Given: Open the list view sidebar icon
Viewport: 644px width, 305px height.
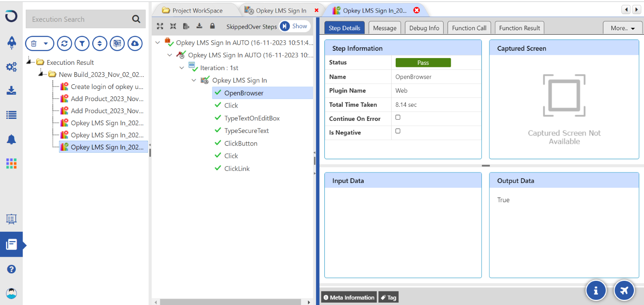Looking at the screenshot, I should (x=11, y=115).
